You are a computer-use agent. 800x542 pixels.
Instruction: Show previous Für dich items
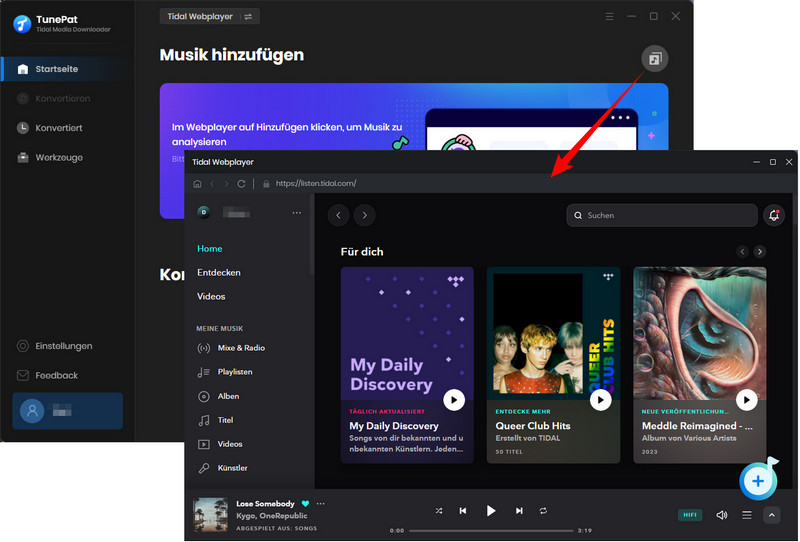point(742,252)
